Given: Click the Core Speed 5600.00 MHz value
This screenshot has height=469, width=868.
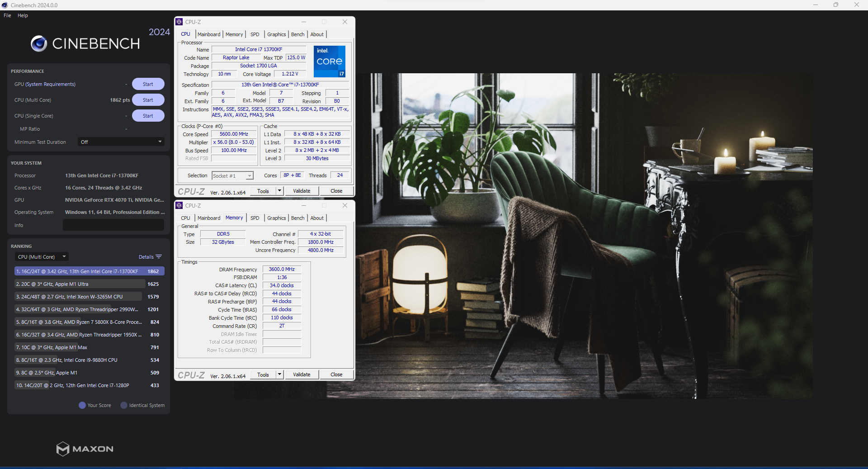Looking at the screenshot, I should pos(234,134).
